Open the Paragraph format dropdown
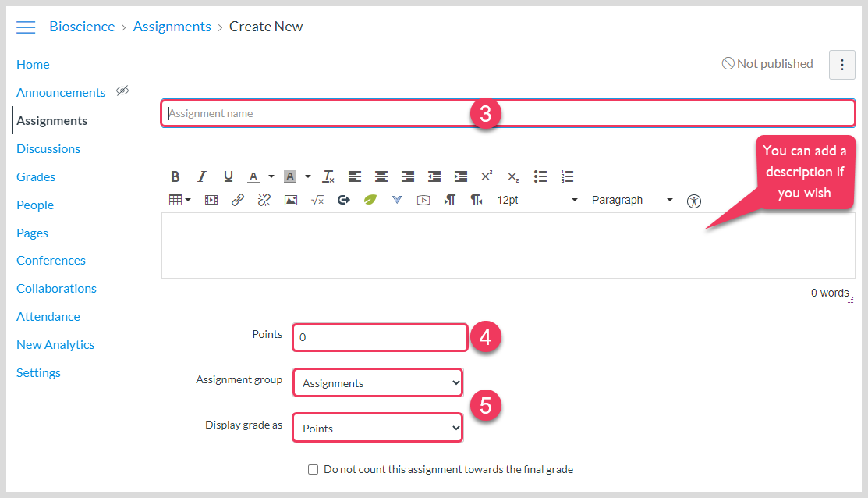This screenshot has width=868, height=498. point(632,200)
